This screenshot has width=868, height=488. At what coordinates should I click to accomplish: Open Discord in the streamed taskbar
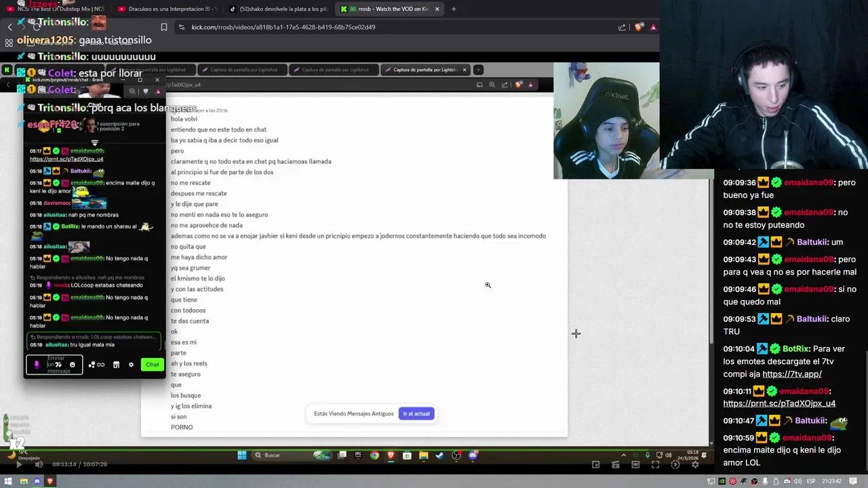coord(473,455)
